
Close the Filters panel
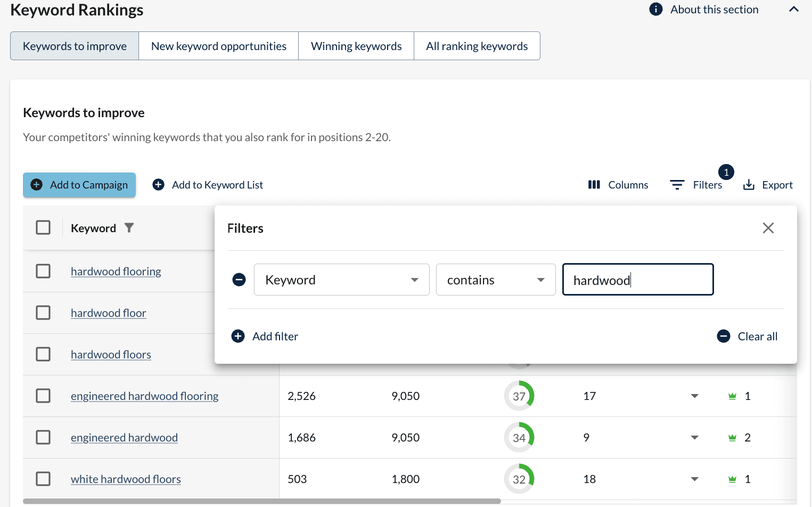768,228
